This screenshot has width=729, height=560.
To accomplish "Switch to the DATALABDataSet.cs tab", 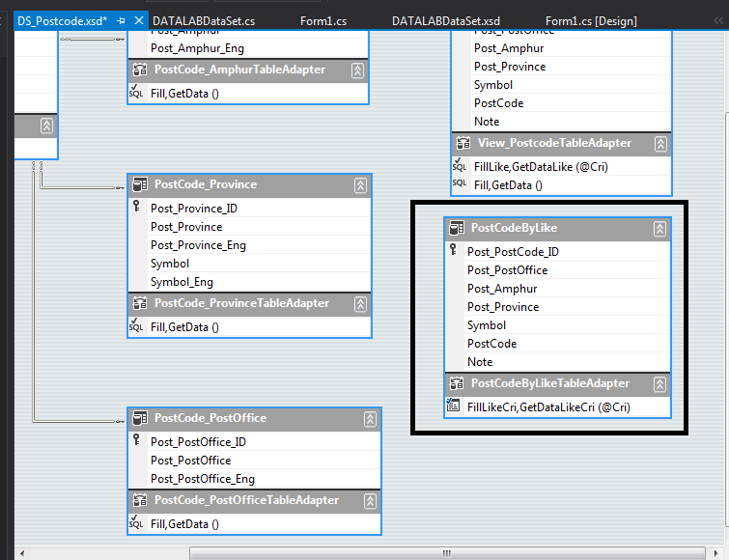I will (x=204, y=21).
